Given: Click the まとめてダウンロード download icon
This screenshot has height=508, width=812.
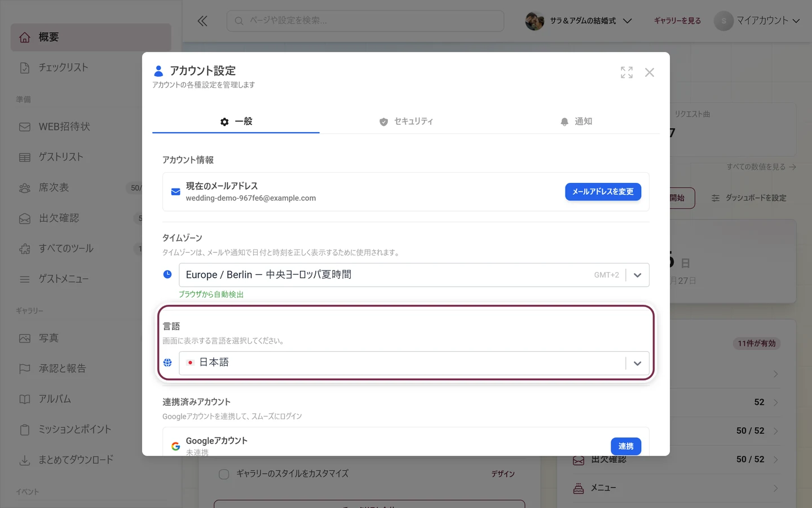Looking at the screenshot, I should [25, 460].
